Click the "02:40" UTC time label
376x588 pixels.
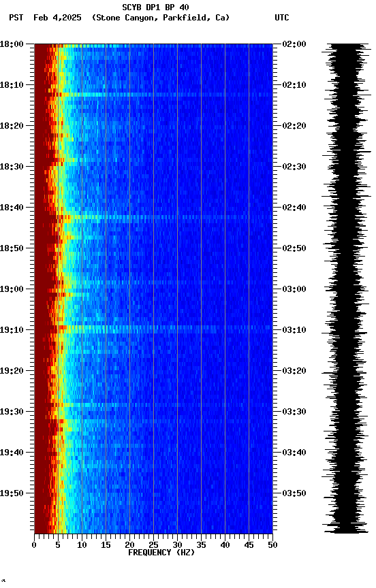pyautogui.click(x=294, y=208)
